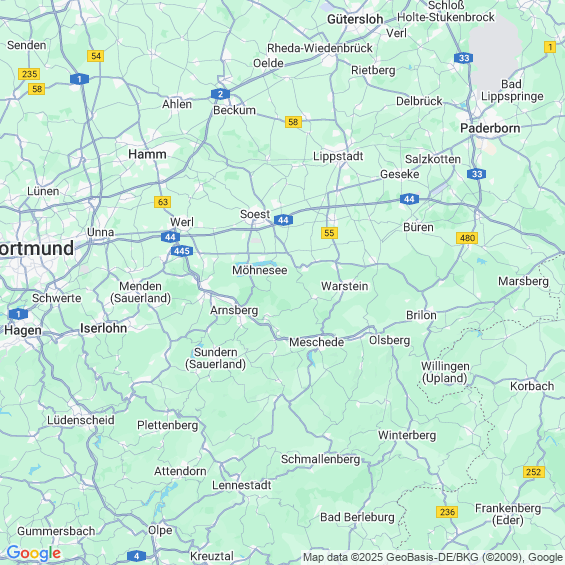The height and width of the screenshot is (565, 565).
Task: Select the Lippstadt town label
Action: 338,156
